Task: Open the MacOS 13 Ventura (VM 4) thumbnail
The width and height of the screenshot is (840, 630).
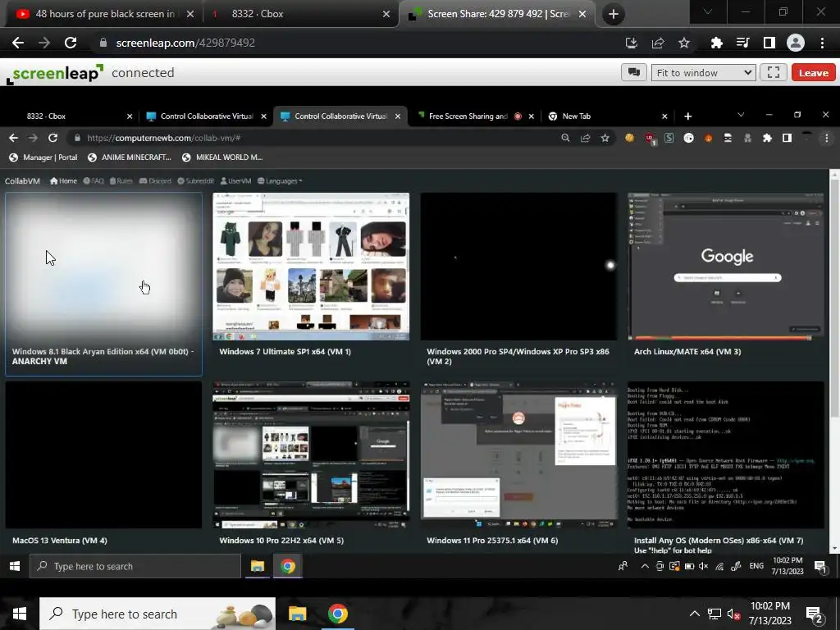Action: (x=103, y=454)
